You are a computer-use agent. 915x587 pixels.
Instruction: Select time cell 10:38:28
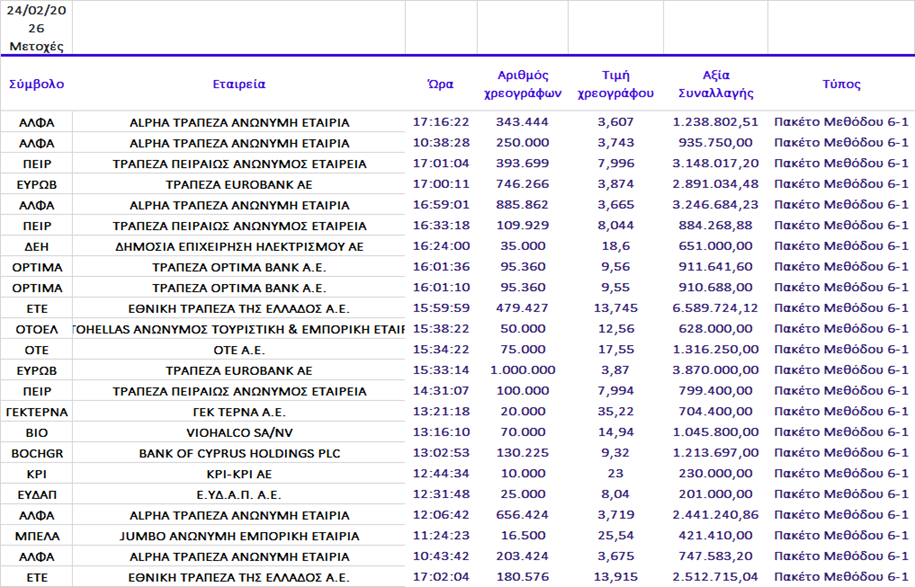click(441, 142)
